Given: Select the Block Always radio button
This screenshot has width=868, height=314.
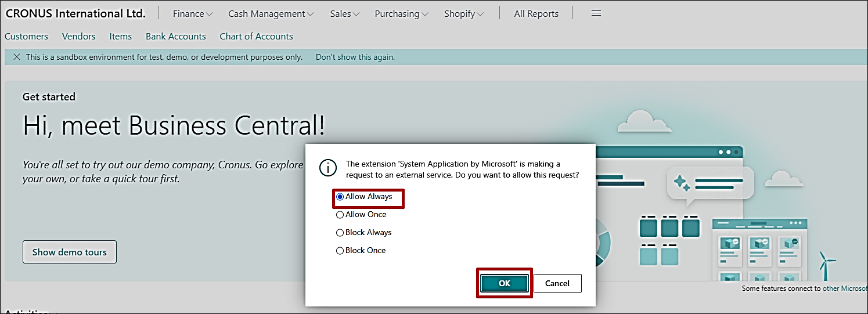Looking at the screenshot, I should pos(340,233).
